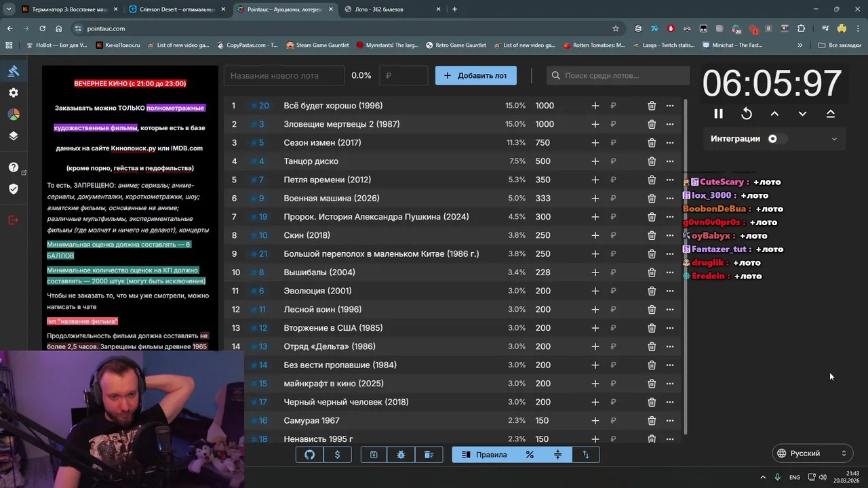Bookmark this page with the star icon
The image size is (868, 488).
click(x=616, y=28)
